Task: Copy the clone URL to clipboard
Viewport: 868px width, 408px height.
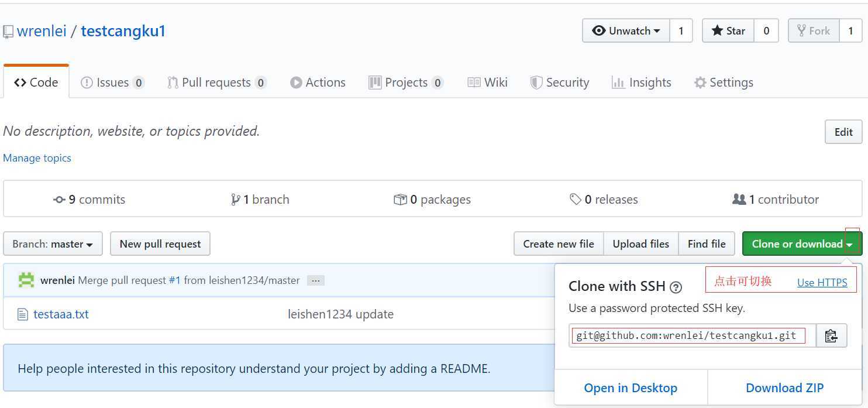Action: pyautogui.click(x=831, y=335)
